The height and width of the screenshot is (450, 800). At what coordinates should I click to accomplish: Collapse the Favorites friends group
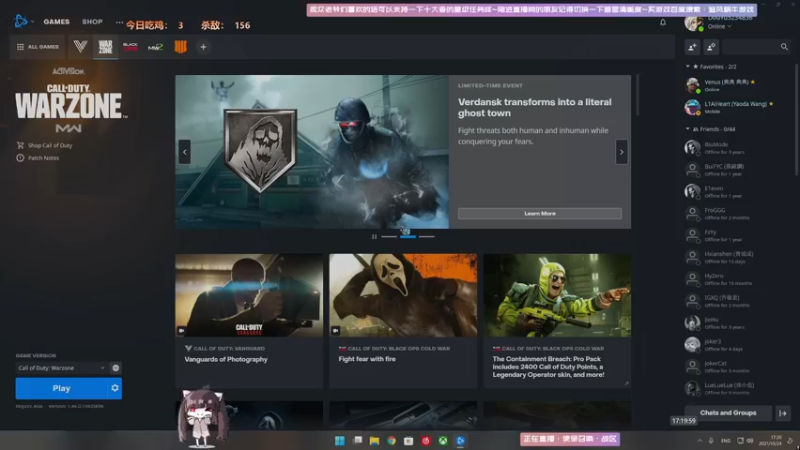688,67
